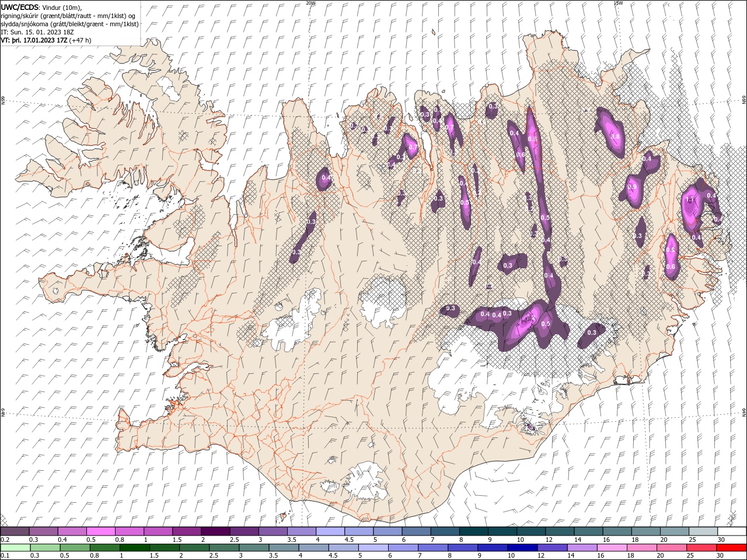Image resolution: width=747 pixels, height=560 pixels.
Task: Click the '1.8' snowfall value on the map
Action: tap(615, 136)
